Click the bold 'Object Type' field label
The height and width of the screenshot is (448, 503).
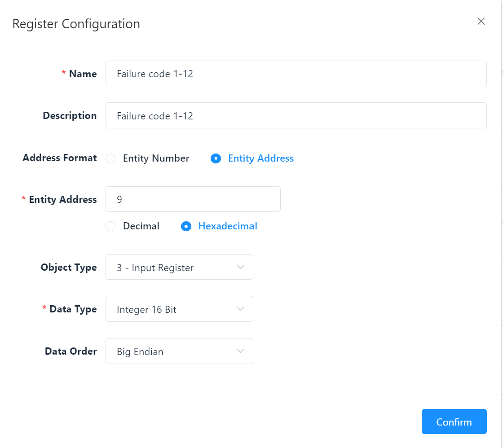[x=69, y=268]
